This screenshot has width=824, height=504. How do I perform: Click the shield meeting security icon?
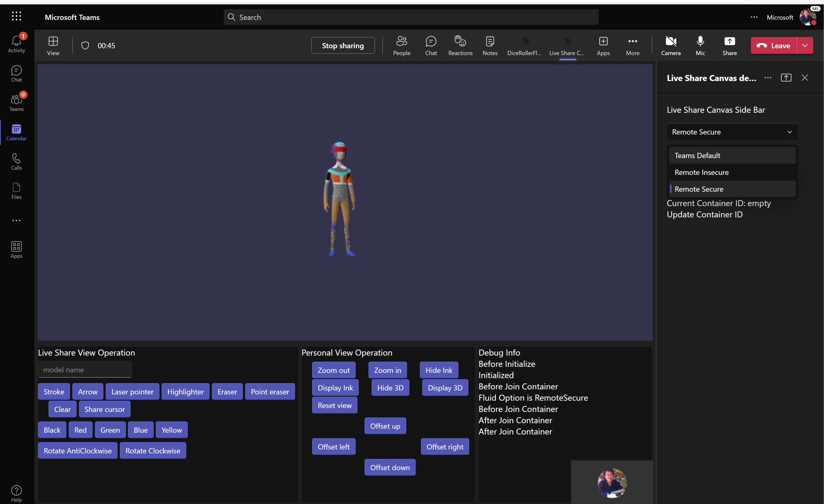(85, 45)
